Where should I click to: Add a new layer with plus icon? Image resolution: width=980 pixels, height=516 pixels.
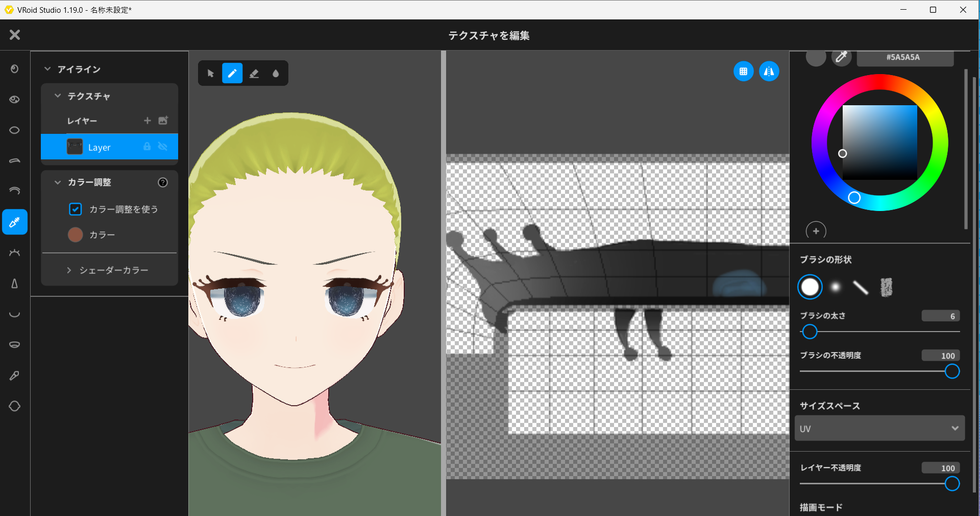coord(148,121)
